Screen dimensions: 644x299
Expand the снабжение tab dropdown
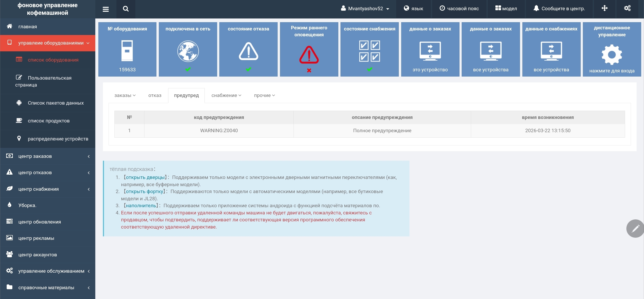coord(226,95)
